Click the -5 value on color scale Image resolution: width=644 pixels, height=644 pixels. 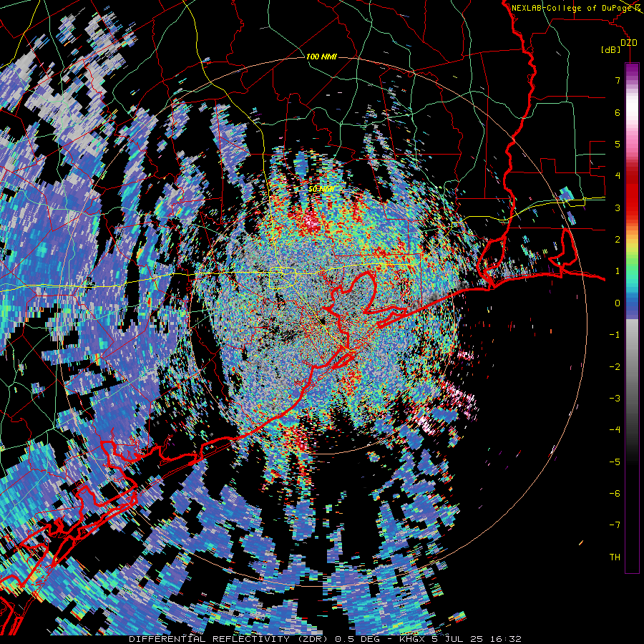(x=615, y=462)
